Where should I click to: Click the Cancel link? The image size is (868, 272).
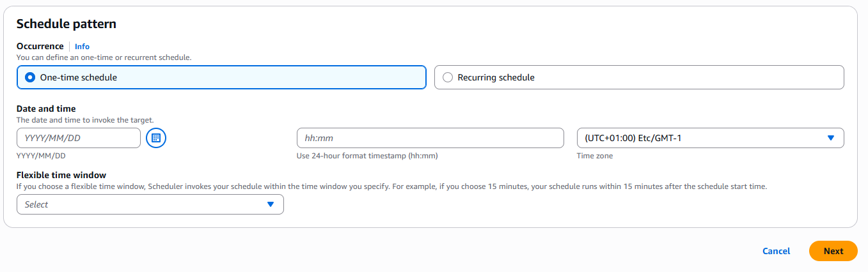point(776,251)
